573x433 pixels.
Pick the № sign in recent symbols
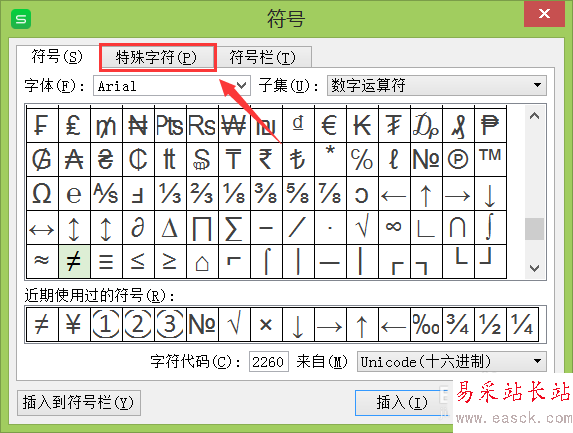coord(202,324)
